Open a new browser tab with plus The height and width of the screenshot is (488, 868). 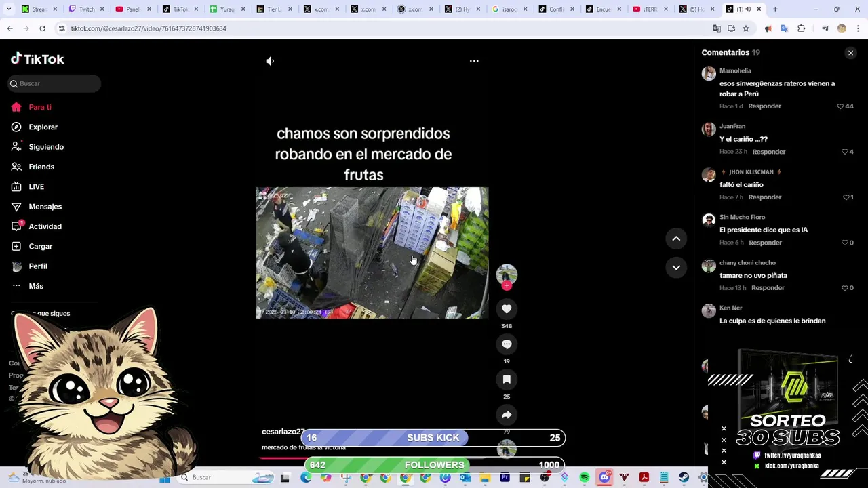[x=775, y=9]
